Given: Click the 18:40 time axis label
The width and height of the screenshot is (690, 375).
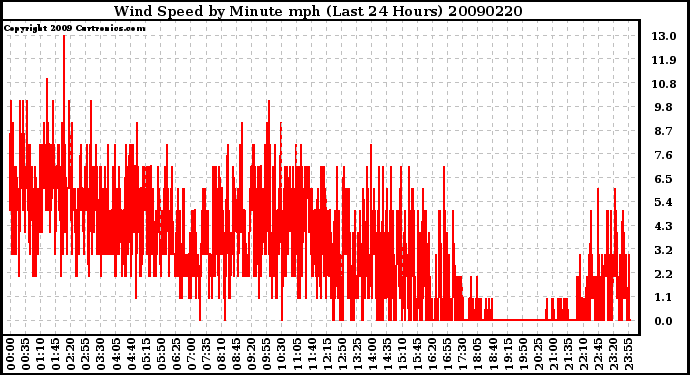Looking at the screenshot, I should pos(492,354).
